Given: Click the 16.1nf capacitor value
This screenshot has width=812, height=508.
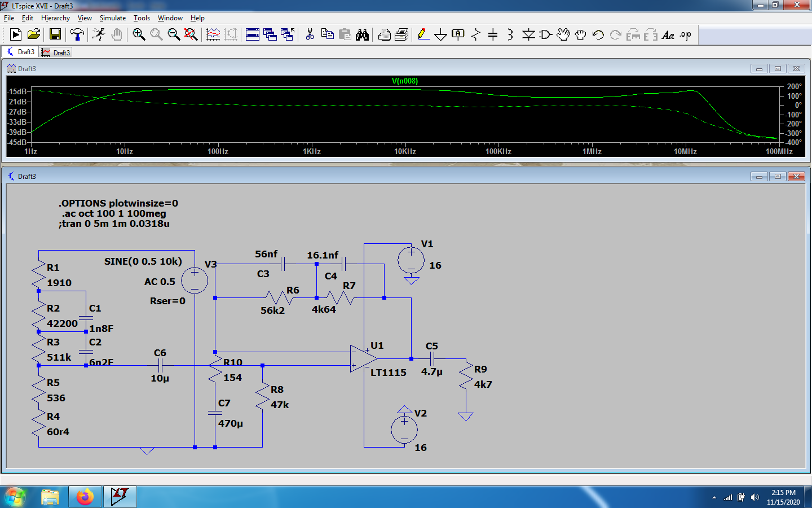Looking at the screenshot, I should tap(323, 255).
